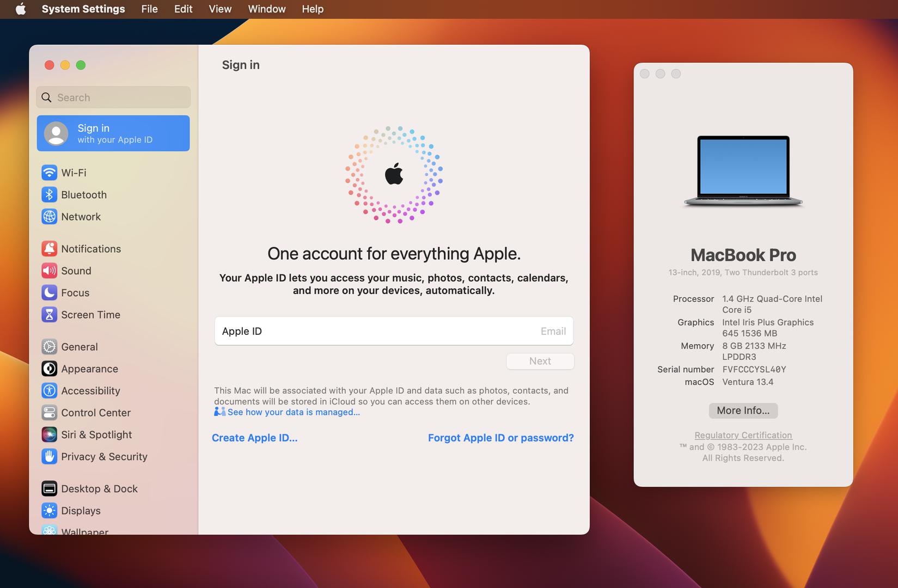Click the Privacy & Security hand icon
The width and height of the screenshot is (898, 588).
click(49, 457)
